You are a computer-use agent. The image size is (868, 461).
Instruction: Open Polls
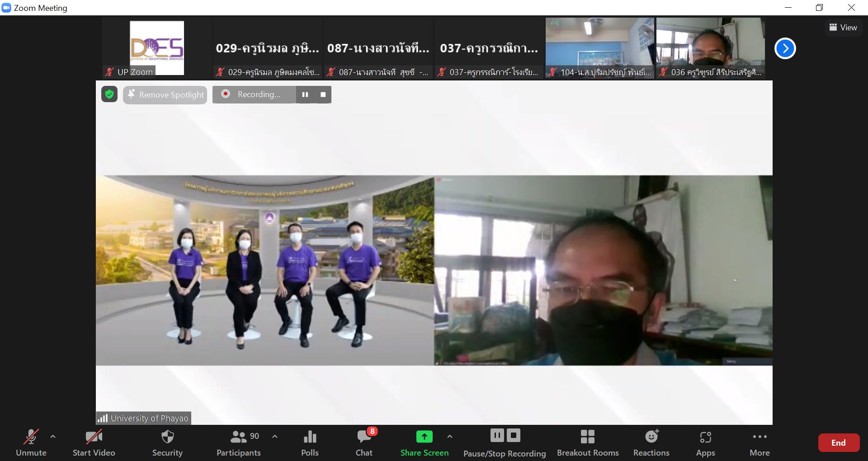pos(310,442)
